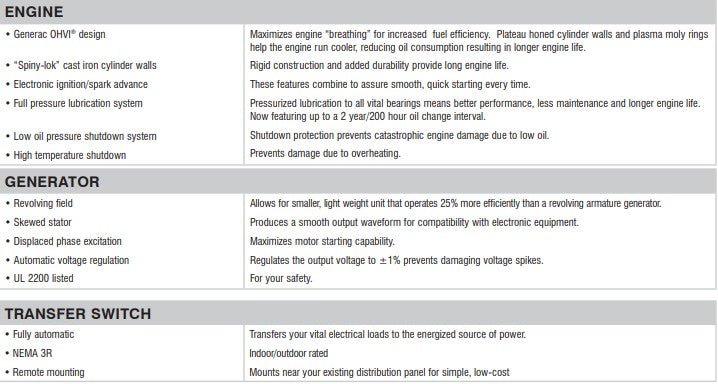The image size is (718, 384).
Task: Click the GENERATOR section header
Action: pyautogui.click(x=52, y=182)
